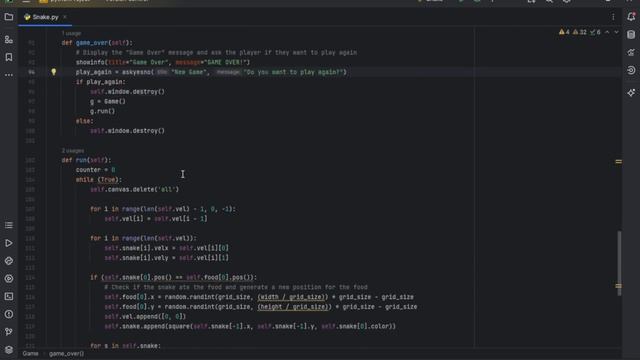Click 'self.vel[i] = self.vel[i - 1]' line
This screenshot has height=360, width=640.
tap(156, 219)
